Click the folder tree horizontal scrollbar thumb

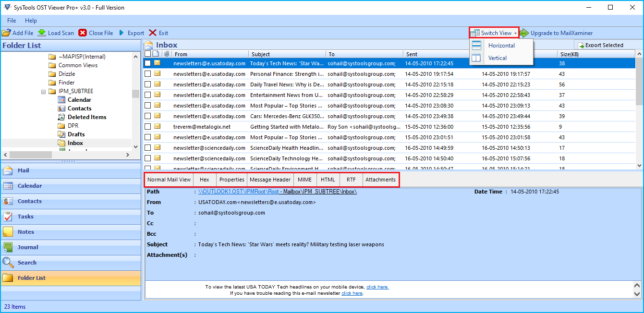point(31,155)
